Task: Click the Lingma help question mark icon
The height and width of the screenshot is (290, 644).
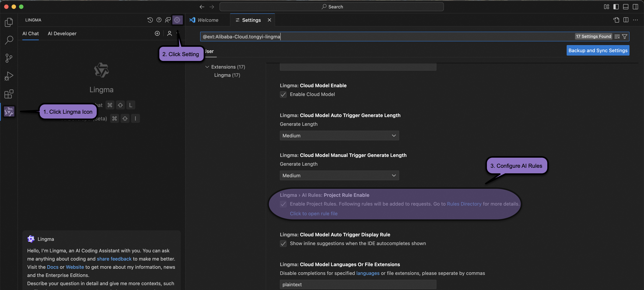Action: 159,20
